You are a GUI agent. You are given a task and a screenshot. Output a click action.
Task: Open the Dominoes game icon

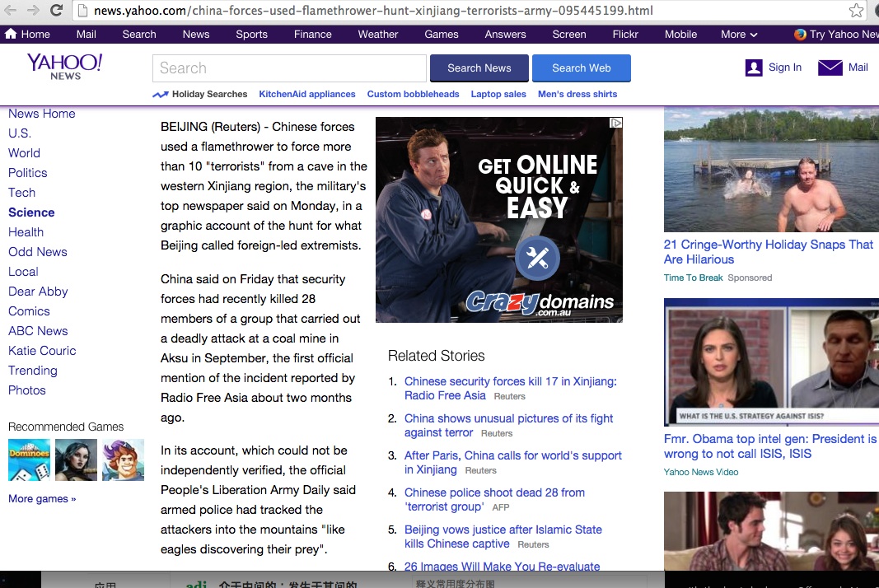29,460
